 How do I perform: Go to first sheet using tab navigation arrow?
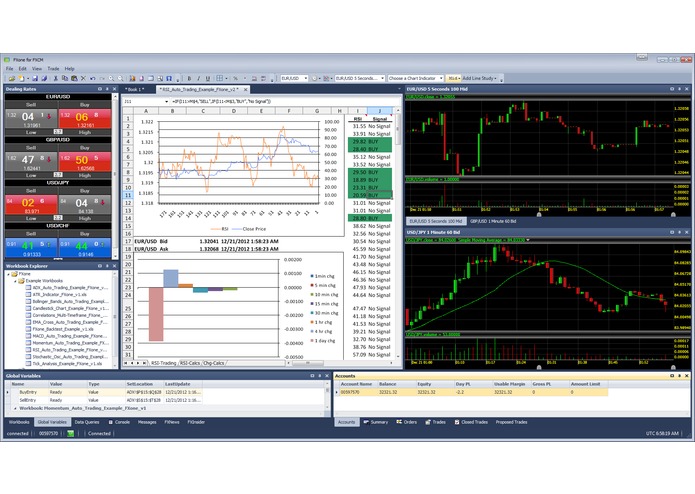126,363
